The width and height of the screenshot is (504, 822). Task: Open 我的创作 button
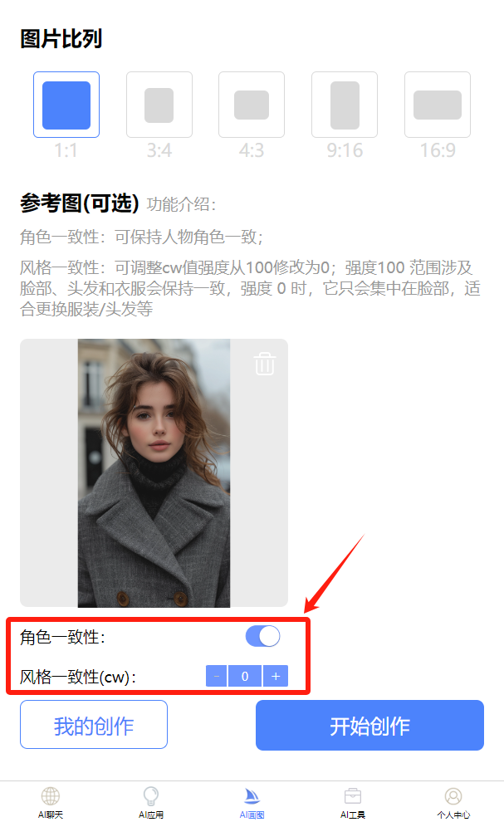pos(94,725)
